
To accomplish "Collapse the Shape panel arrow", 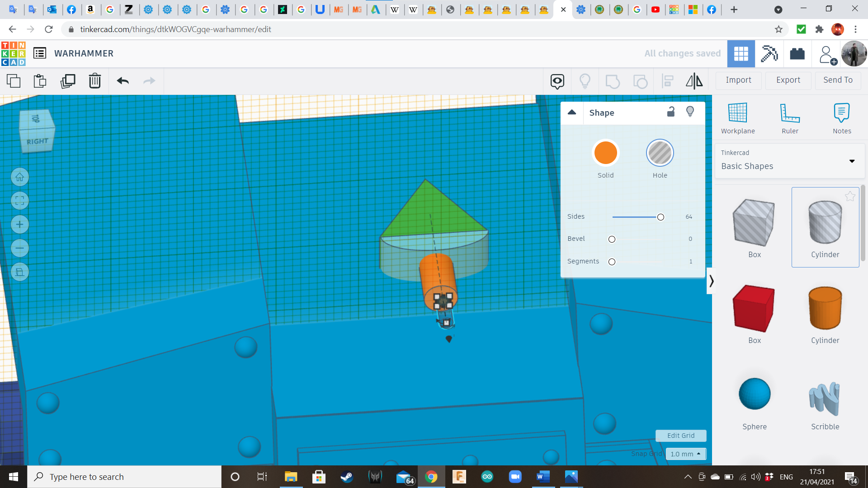I will click(x=572, y=112).
